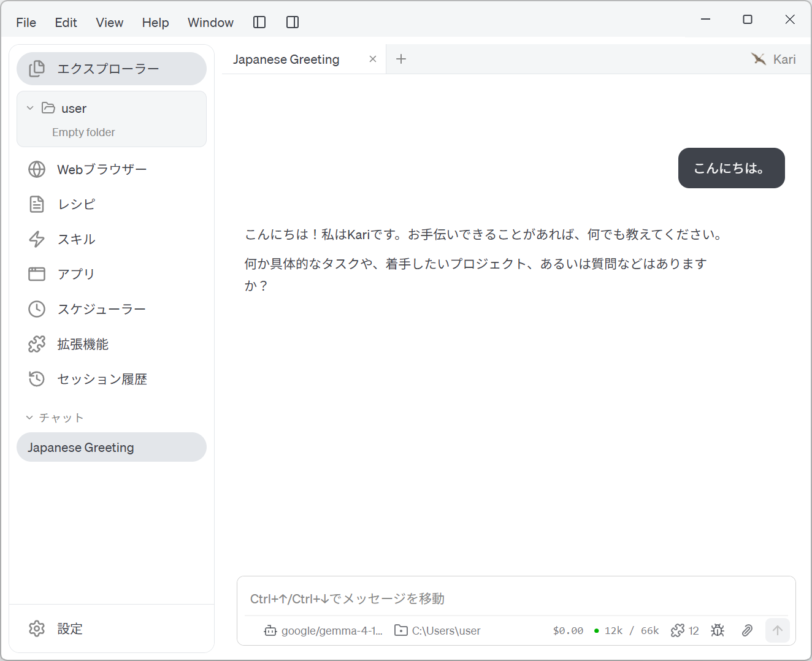The image size is (812, 661).
Task: Open the View menu
Action: (109, 23)
